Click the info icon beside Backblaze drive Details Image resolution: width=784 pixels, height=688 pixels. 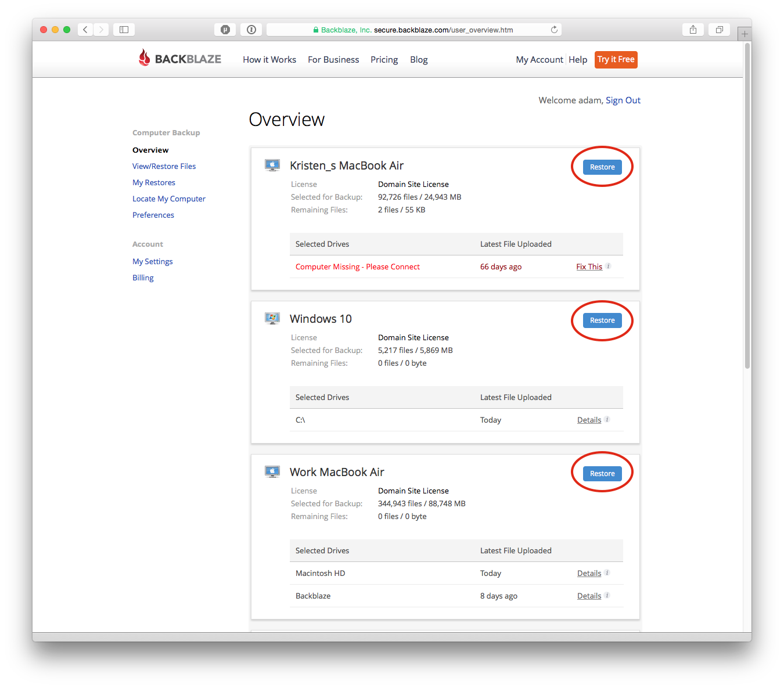[607, 595]
